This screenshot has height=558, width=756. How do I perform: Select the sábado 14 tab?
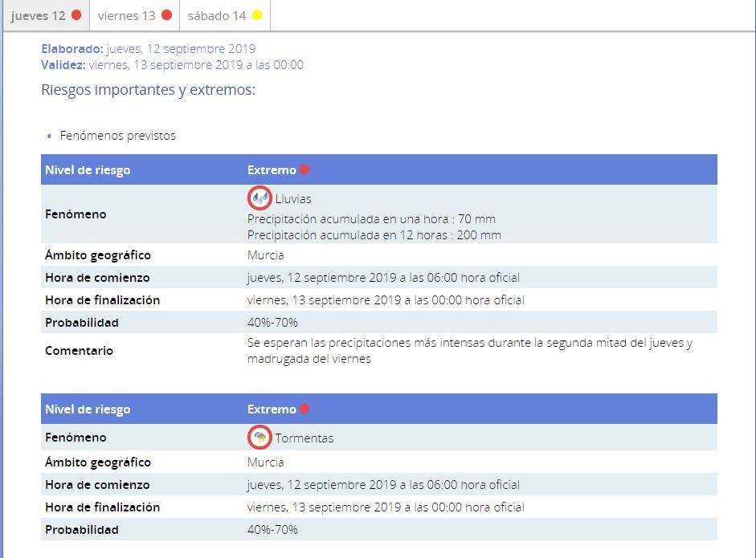click(x=217, y=16)
